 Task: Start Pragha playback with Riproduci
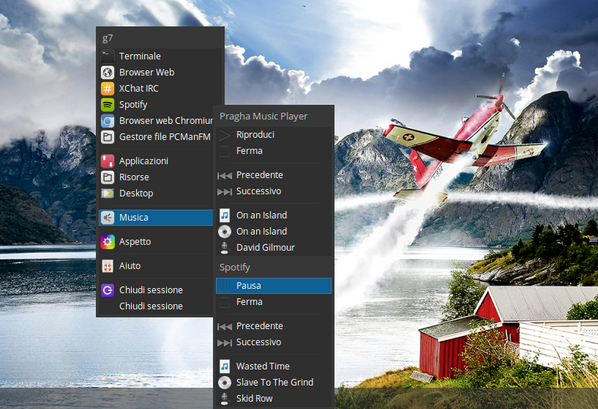(274, 135)
